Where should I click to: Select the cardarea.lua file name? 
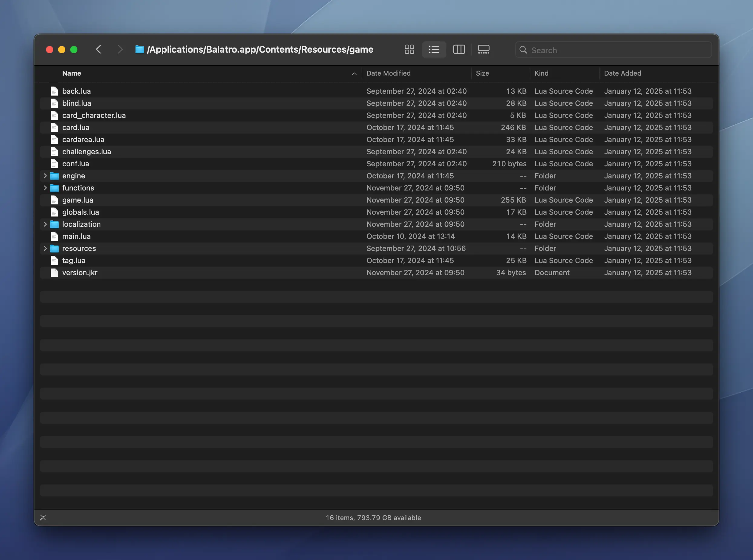[83, 139]
